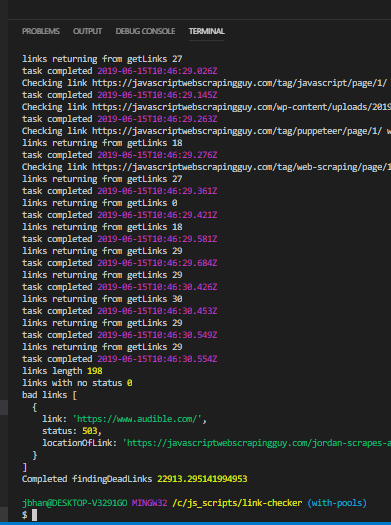Image resolution: width=391 pixels, height=525 pixels.
Task: Click the /c/js_scripts/link-checker path
Action: coord(237,503)
